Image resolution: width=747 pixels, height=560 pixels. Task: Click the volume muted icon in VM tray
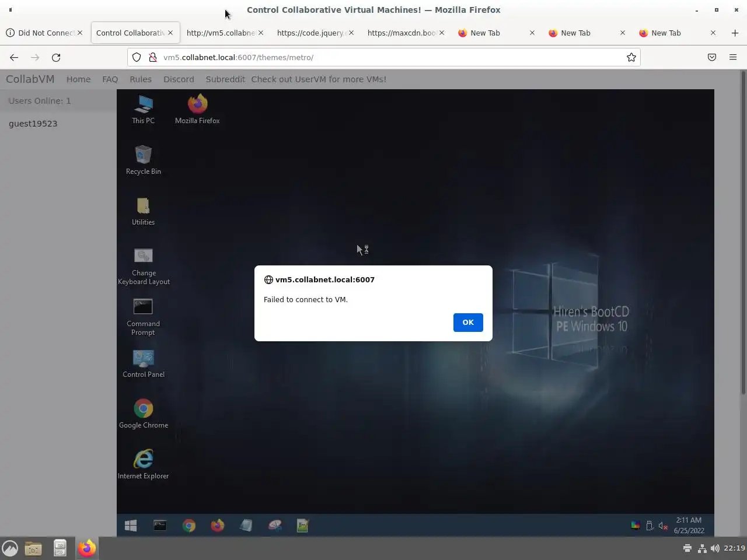click(x=663, y=526)
